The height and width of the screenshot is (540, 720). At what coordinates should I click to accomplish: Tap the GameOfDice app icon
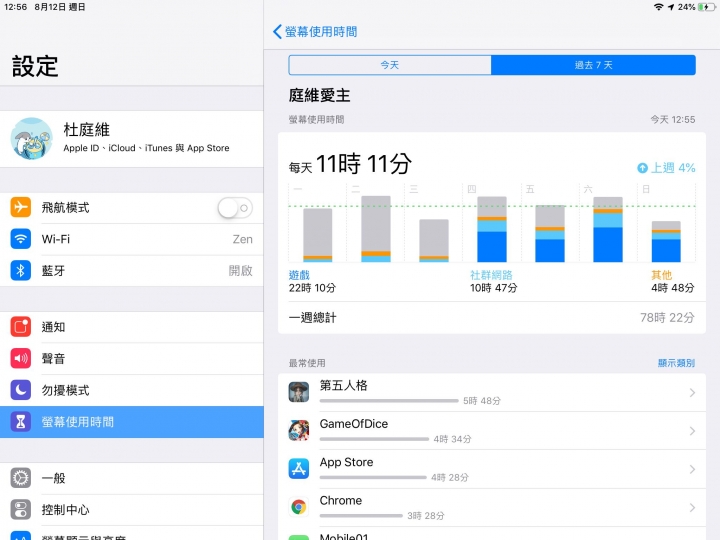click(299, 431)
